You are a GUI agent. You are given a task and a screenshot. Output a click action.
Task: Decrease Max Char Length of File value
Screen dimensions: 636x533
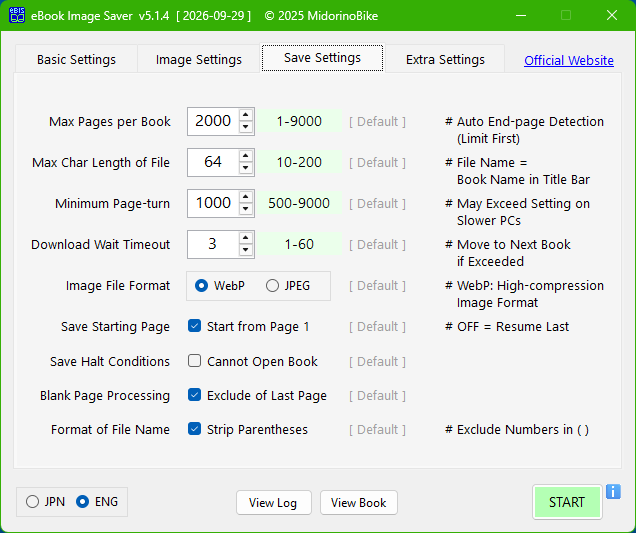245,168
